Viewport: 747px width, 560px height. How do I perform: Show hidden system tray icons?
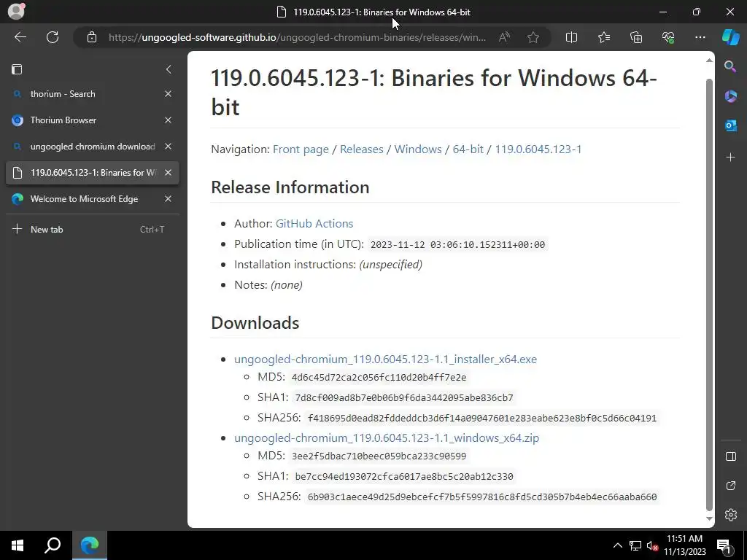point(617,545)
